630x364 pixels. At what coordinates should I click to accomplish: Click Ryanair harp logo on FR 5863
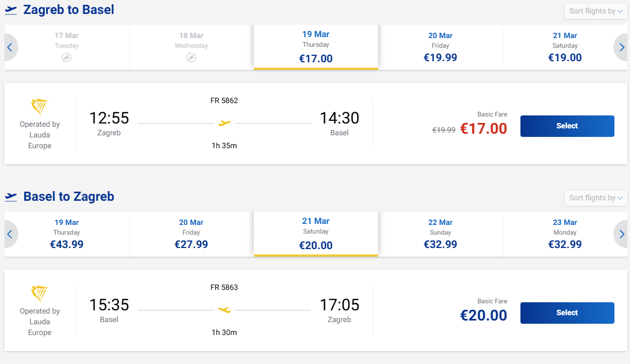(x=40, y=294)
